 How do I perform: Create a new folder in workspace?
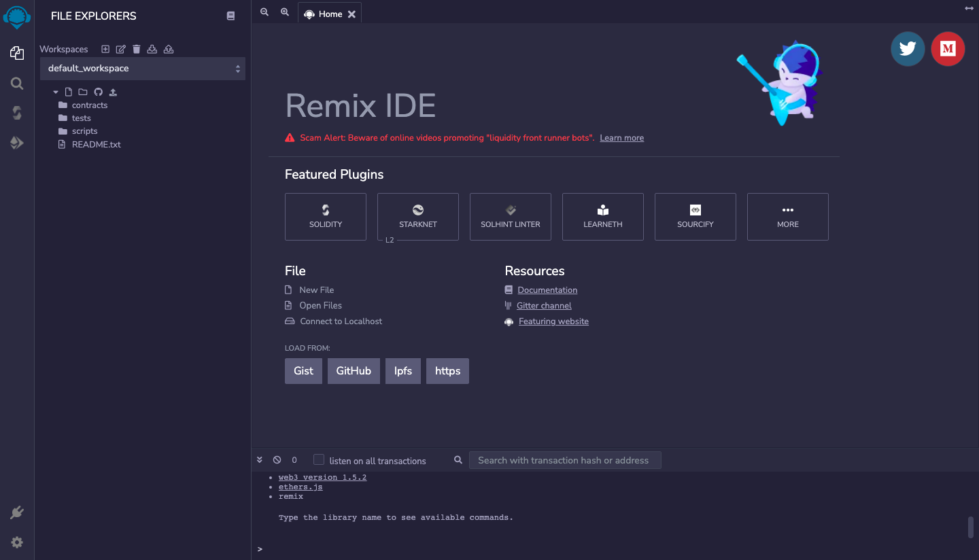(x=83, y=92)
